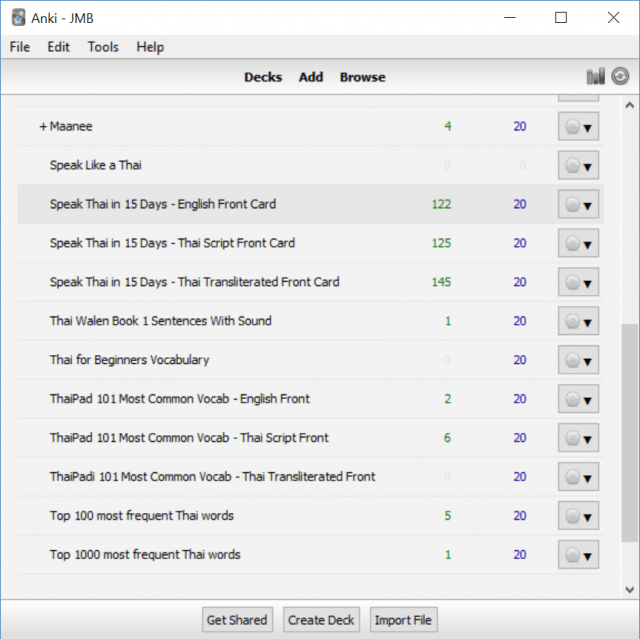Screen dimensions: 640x639
Task: Open options gear for Top 1000 Thai words deck
Action: 578,555
